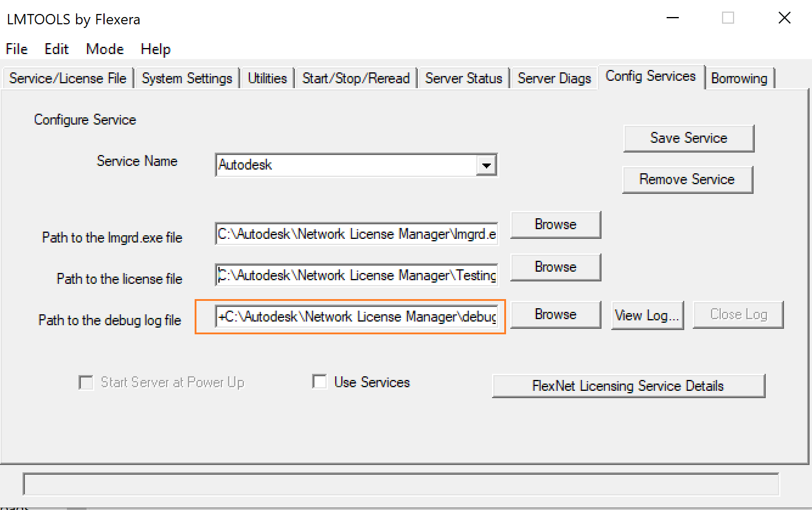Open FlexNet Licensing Service Details
Image resolution: width=812 pixels, height=510 pixels.
click(x=628, y=386)
